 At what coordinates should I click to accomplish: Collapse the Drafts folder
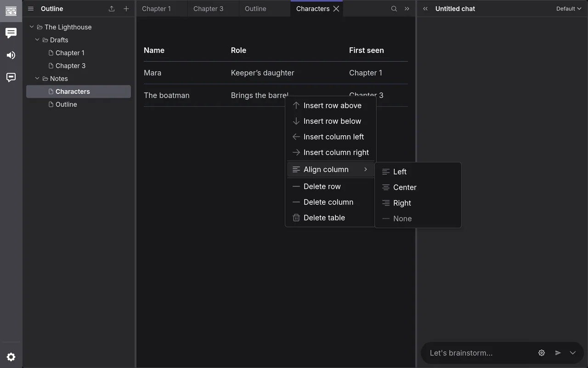(37, 40)
